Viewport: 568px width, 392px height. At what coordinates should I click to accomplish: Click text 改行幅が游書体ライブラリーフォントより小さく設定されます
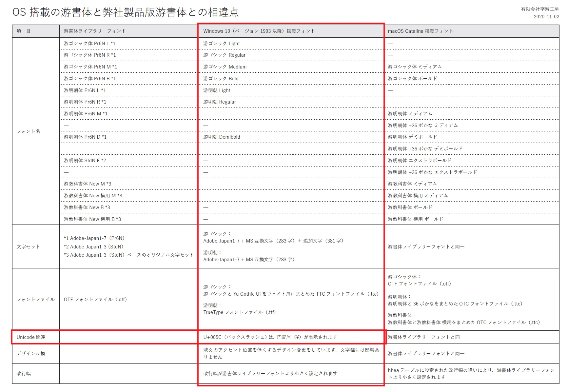pyautogui.click(x=270, y=374)
